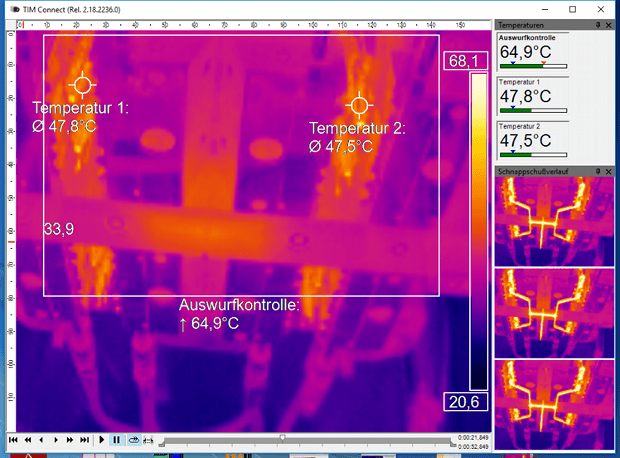Viewport: 620px width, 458px height.
Task: Toggle the loop playback icon
Action: (134, 440)
